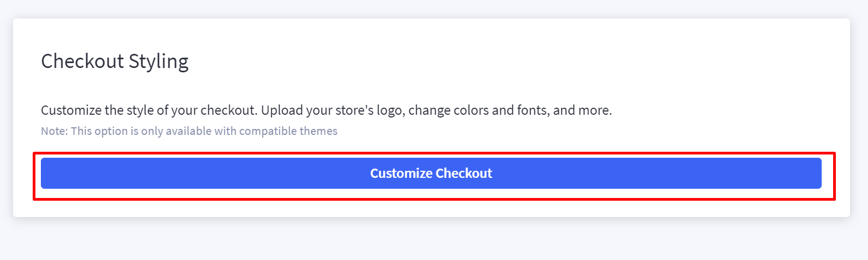Click the word 'Checkout' in the heading
The width and height of the screenshot is (868, 260).
point(83,61)
